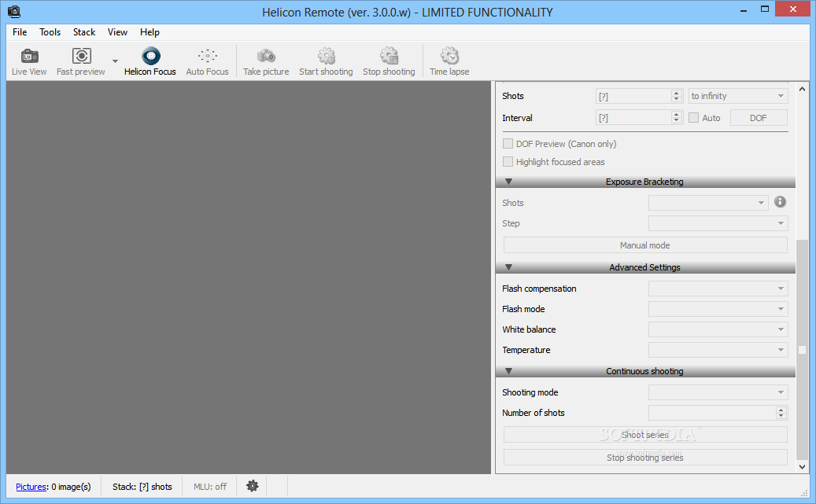This screenshot has width=816, height=504.
Task: Open the Pictures link in status bar
Action: pos(31,487)
